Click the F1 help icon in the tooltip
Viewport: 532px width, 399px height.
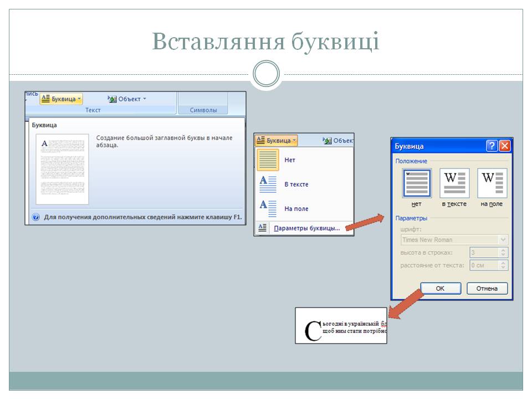36,218
